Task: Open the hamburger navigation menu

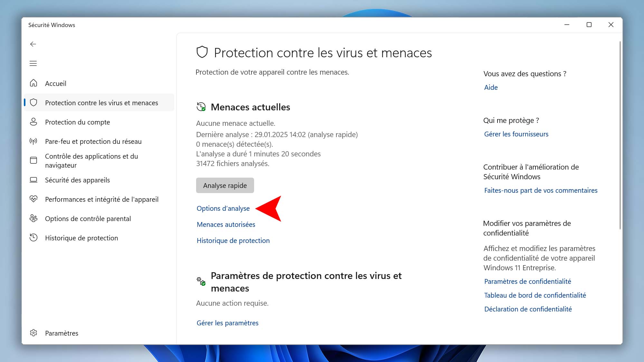Action: tap(33, 63)
